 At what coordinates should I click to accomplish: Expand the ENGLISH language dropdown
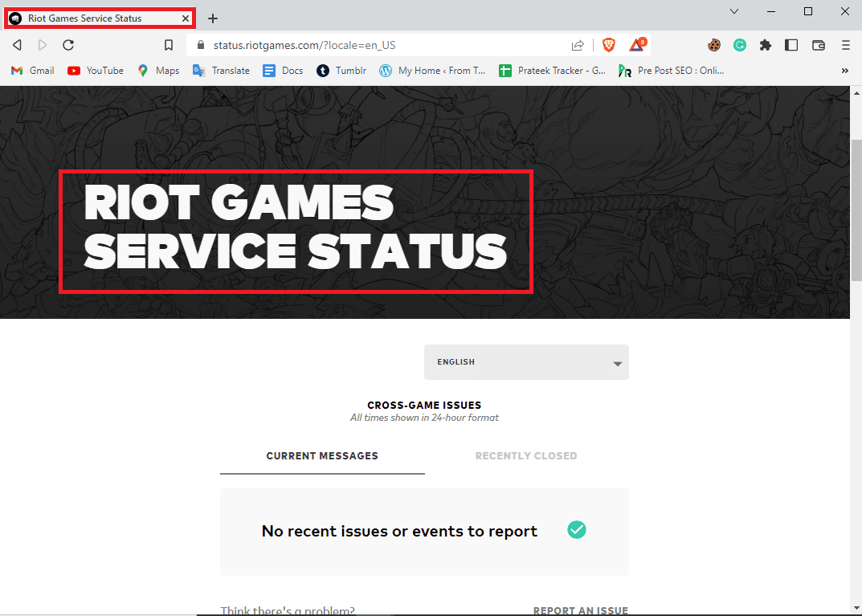(526, 362)
